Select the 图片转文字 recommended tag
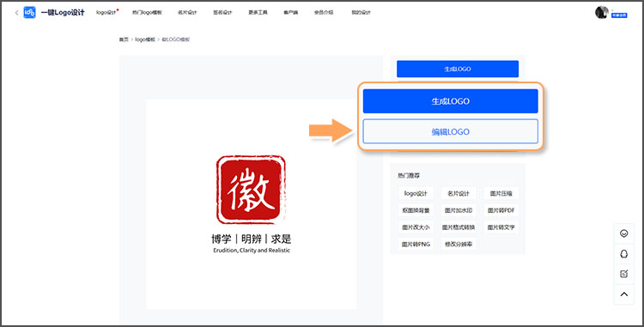Screen dimensions: 644x327 [501, 227]
